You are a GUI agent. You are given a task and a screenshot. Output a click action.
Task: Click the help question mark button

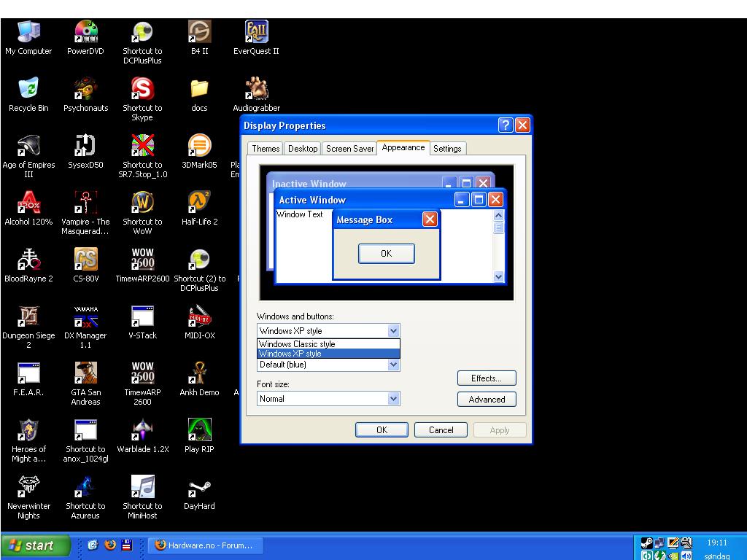point(506,125)
